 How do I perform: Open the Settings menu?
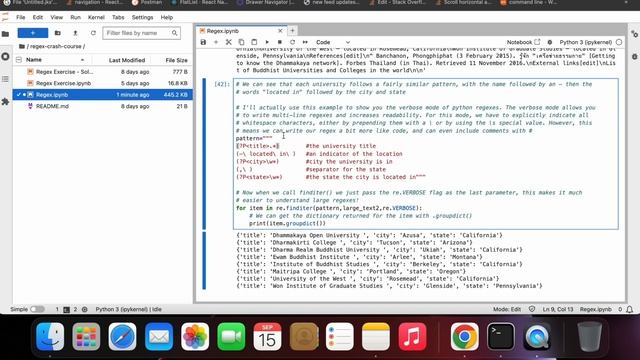pyautogui.click(x=142, y=17)
